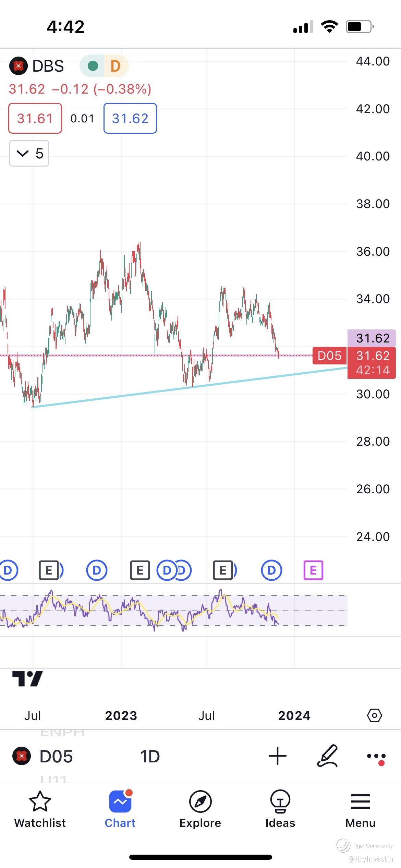Switch to the Ideas tab
This screenshot has width=401, height=868.
point(280,809)
